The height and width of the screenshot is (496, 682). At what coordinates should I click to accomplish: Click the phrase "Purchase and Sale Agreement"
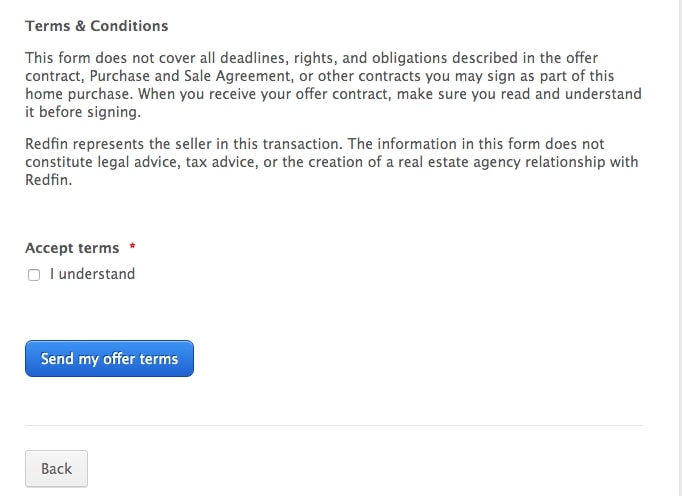[x=190, y=76]
